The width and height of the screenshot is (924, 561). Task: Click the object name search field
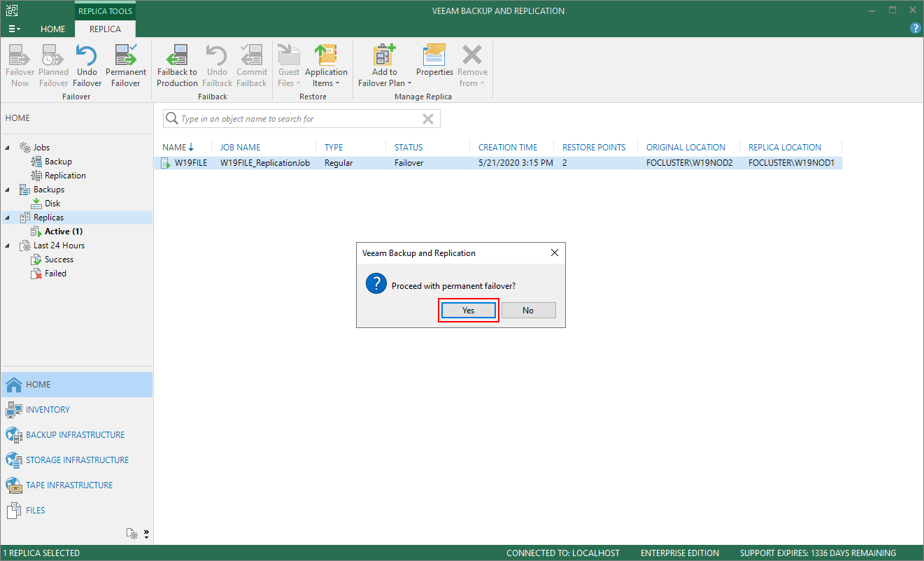click(x=301, y=119)
